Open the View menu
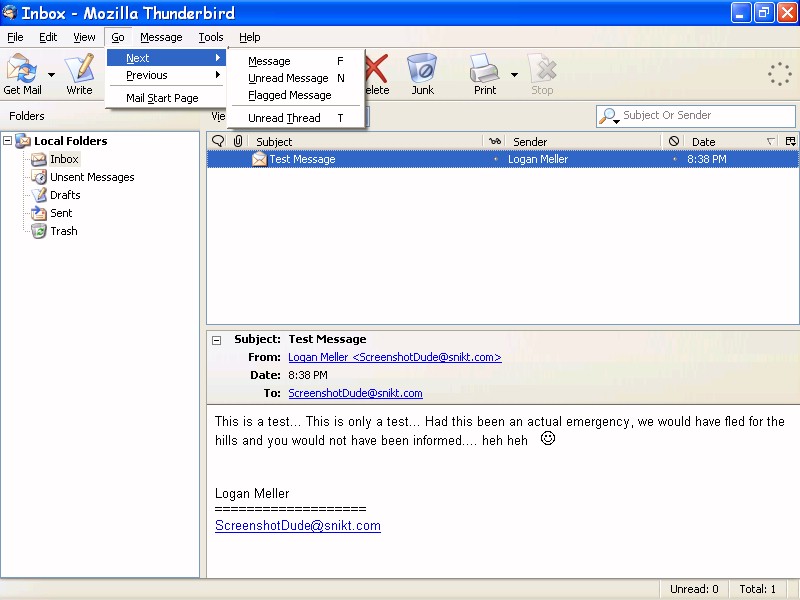 [84, 37]
